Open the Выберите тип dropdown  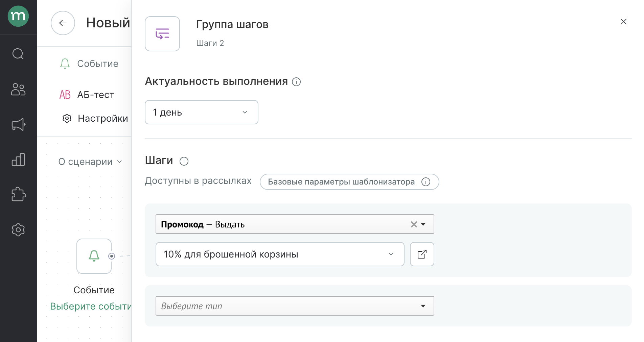pos(295,306)
